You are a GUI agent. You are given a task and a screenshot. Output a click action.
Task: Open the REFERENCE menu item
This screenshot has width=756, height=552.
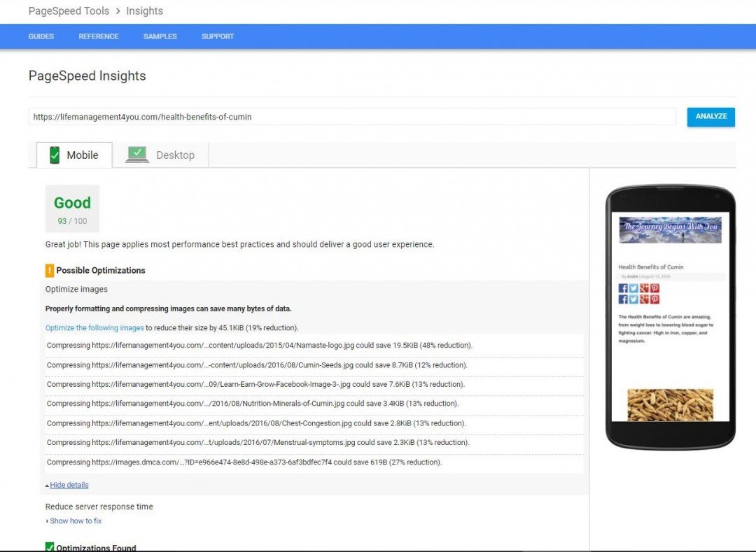tap(99, 36)
